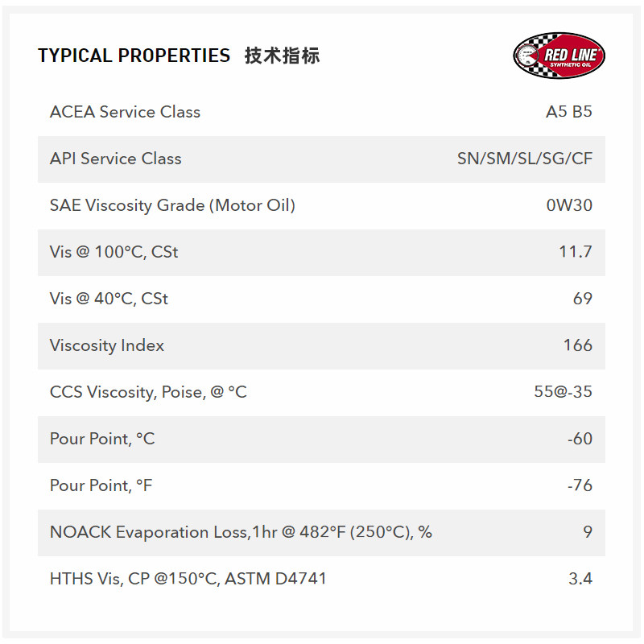Click the TYPICAL PROPERTIES heading
The width and height of the screenshot is (644, 644).
tap(134, 56)
